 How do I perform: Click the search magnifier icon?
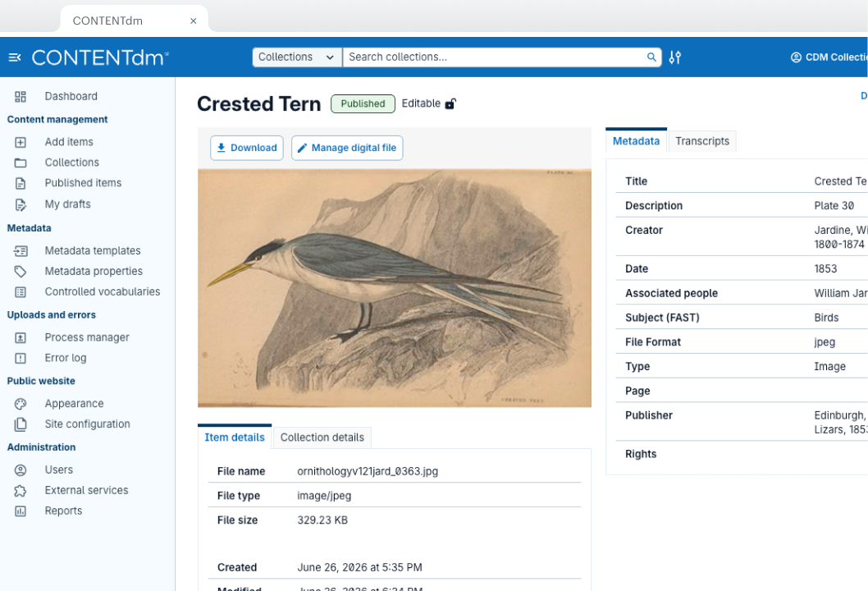(651, 57)
